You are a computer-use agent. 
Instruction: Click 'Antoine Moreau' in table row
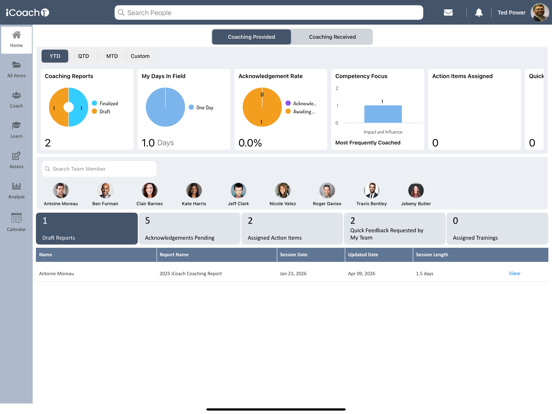pos(56,274)
